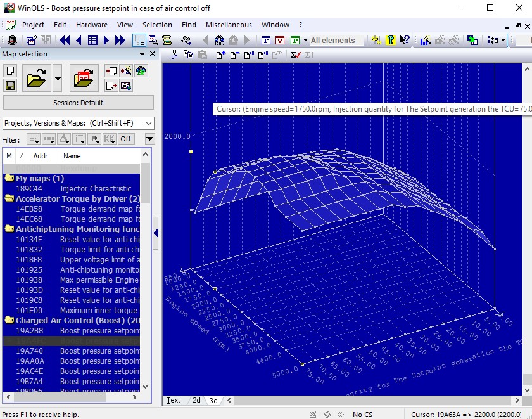
Task: Toggle the KK filter button
Action: pos(108,139)
